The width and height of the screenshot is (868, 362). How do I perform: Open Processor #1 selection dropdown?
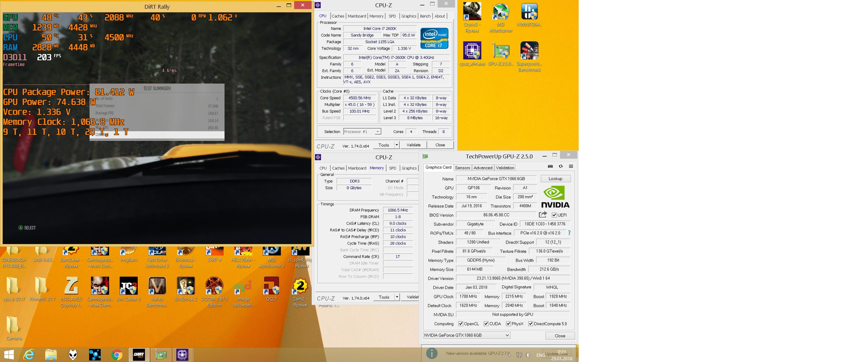362,132
